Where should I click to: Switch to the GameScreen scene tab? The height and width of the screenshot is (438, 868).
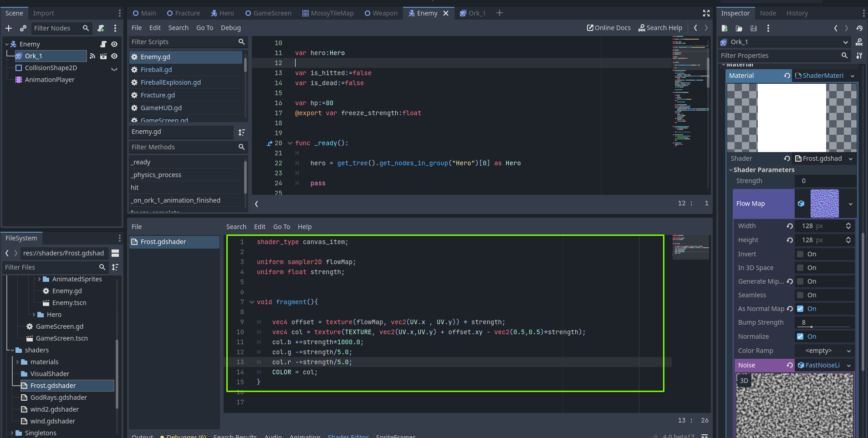pyautogui.click(x=268, y=13)
